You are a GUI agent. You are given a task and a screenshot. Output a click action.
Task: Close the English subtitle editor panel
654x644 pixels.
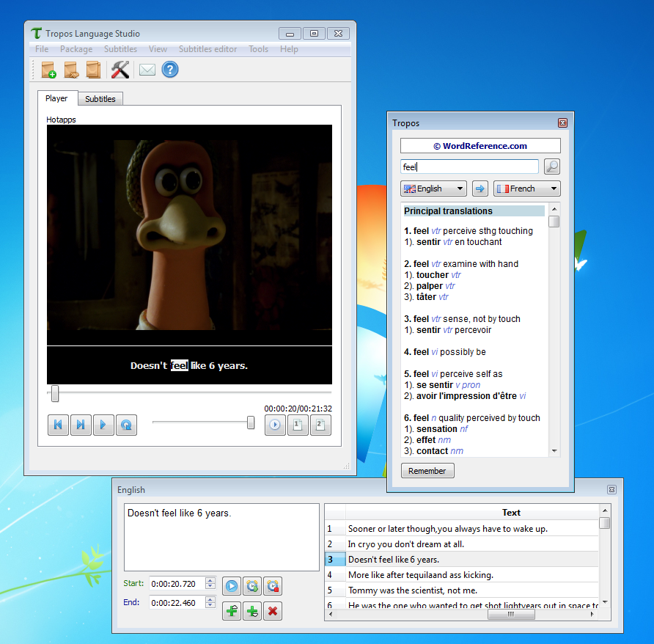611,489
